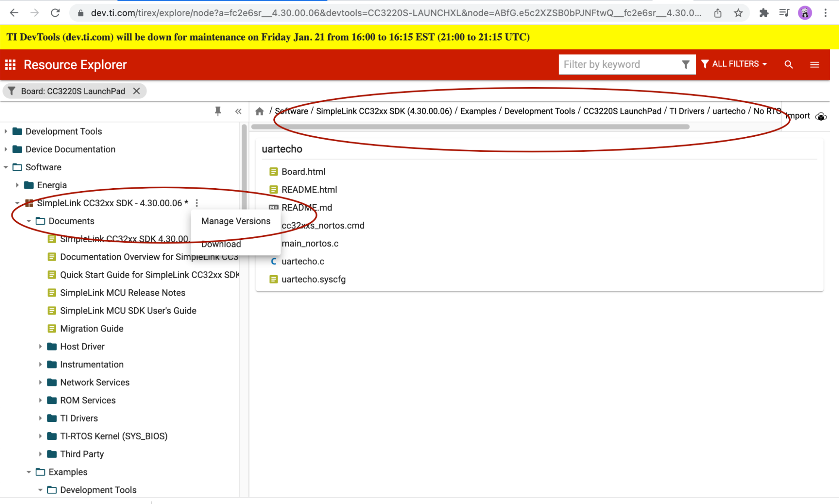Screen dimensions: 839x504
Task: Open the three-dot menu beside SimpleLink SDK
Action: coord(197,203)
